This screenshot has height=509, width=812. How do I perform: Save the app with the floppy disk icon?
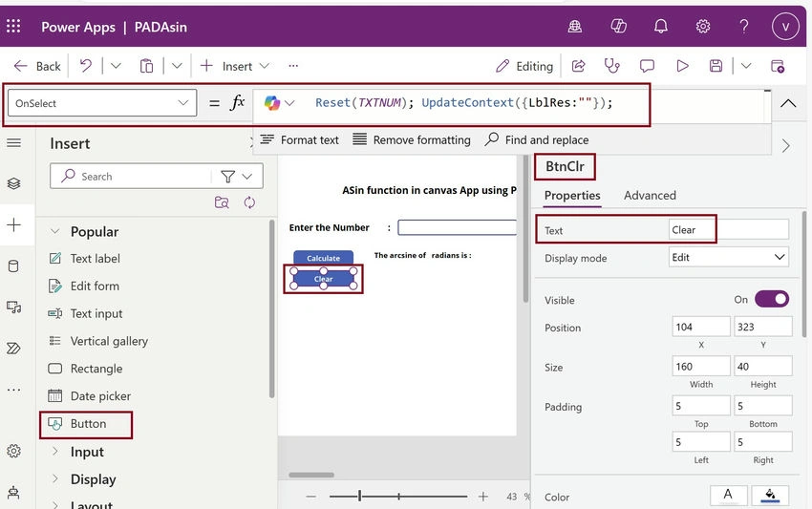pos(716,66)
